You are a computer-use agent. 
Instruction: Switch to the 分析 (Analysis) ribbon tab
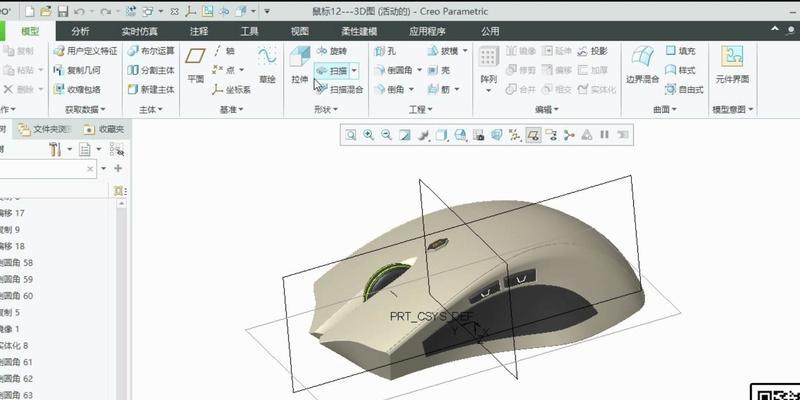click(80, 32)
